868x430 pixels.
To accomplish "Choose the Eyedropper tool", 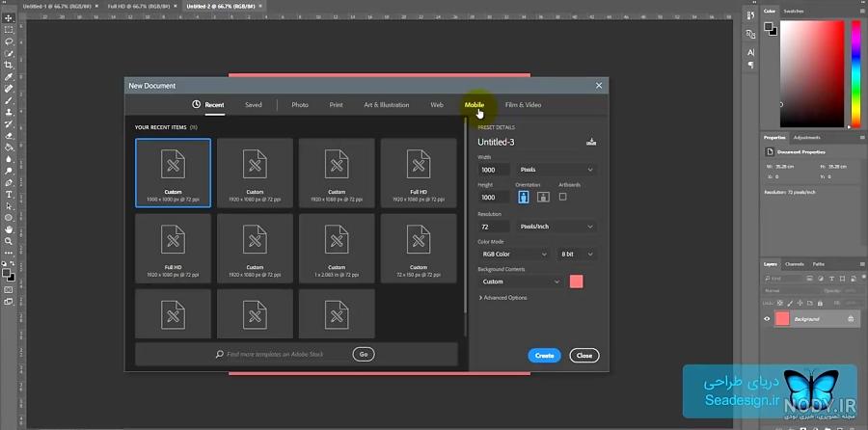I will [9, 77].
